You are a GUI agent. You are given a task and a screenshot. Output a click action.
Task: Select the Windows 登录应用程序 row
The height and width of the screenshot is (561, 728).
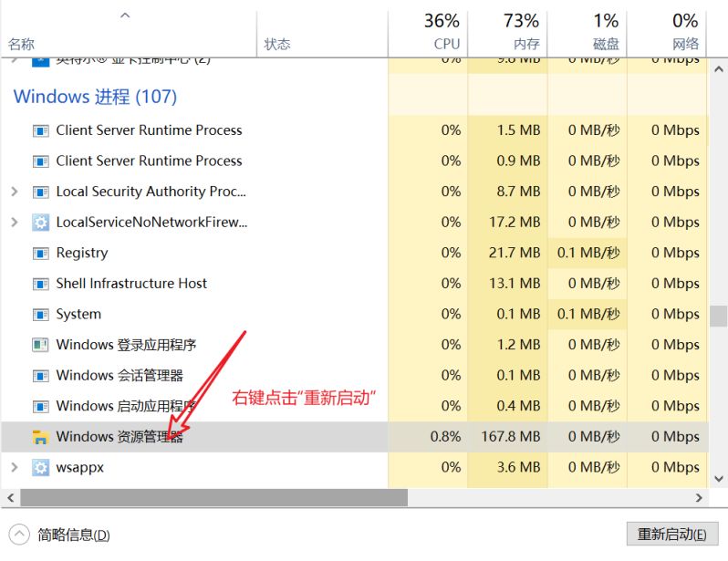coord(355,345)
